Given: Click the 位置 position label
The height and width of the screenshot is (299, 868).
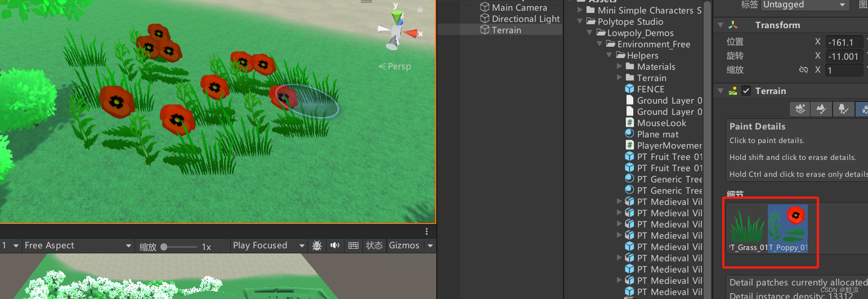Looking at the screenshot, I should (735, 42).
